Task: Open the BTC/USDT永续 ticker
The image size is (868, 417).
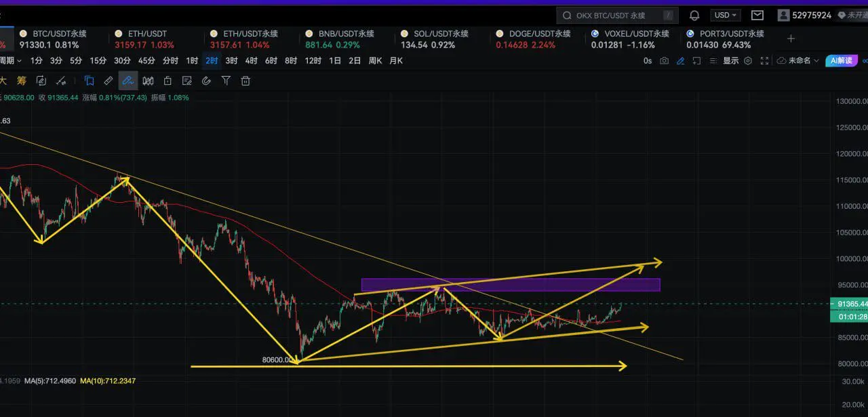Action: 54,39
